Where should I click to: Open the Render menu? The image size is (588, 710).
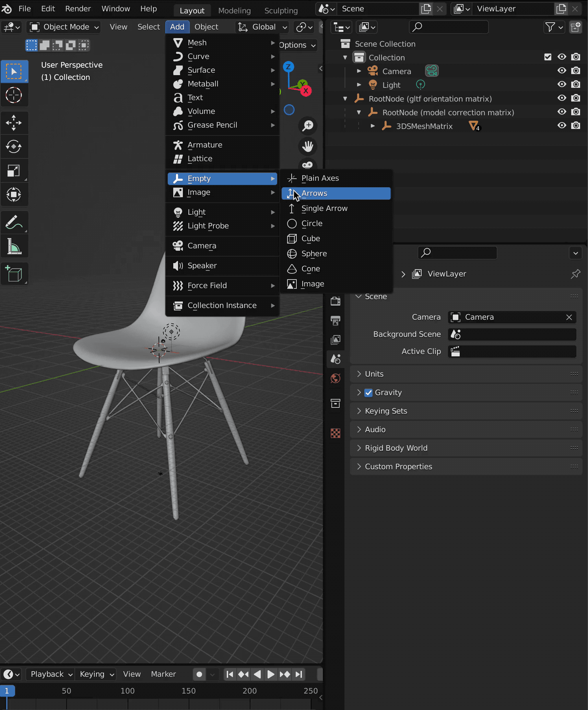point(78,9)
